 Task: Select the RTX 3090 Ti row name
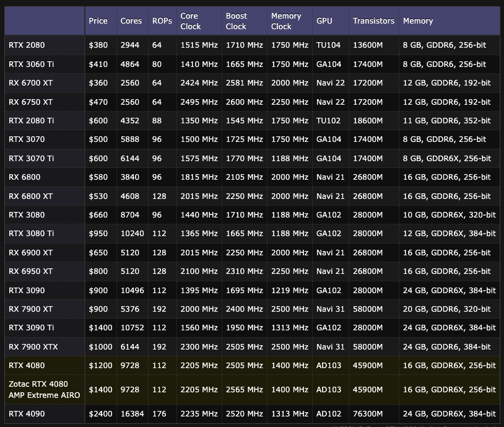tap(31, 328)
